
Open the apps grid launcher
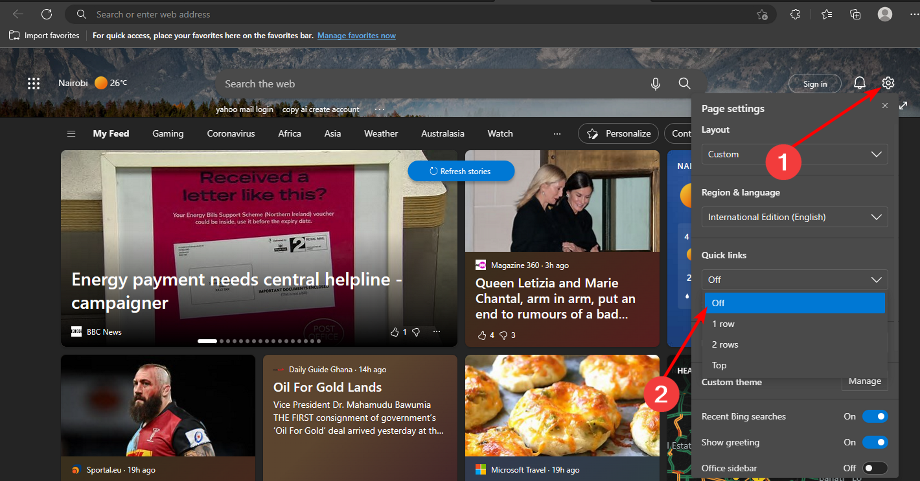pos(33,83)
